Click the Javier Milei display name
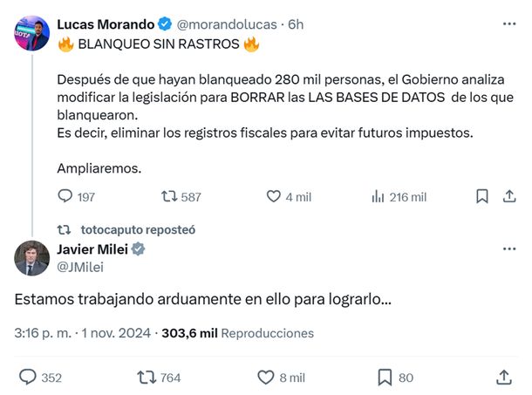This screenshot has height=395, width=532. coord(92,249)
